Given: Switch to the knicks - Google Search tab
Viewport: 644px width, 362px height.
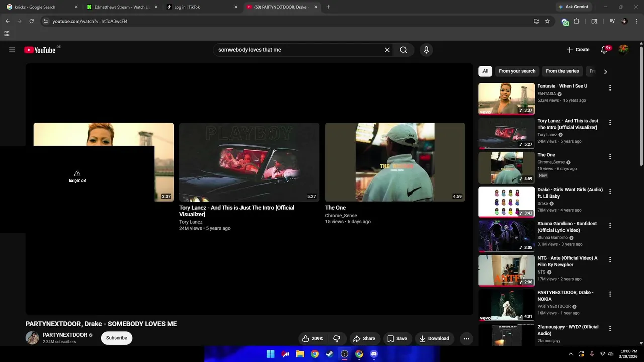Looking at the screenshot, I should tap(43, 7).
